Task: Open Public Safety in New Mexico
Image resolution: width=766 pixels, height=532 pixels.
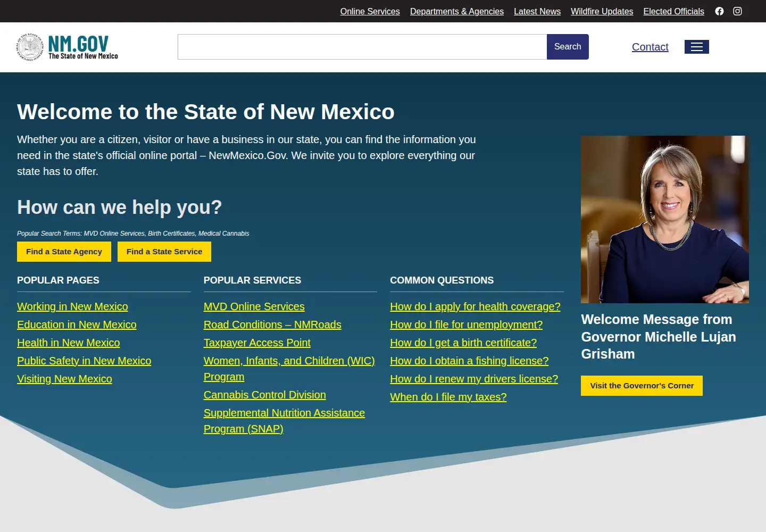Action: click(84, 361)
